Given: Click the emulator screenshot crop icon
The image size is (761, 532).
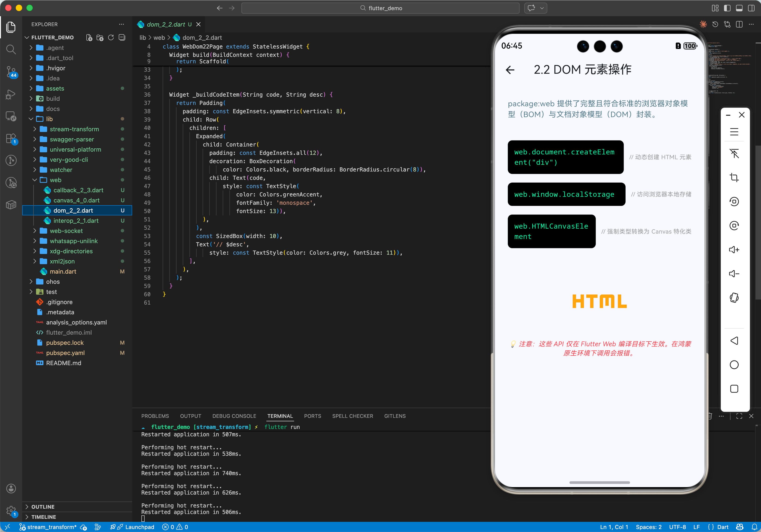Looking at the screenshot, I should click(734, 177).
